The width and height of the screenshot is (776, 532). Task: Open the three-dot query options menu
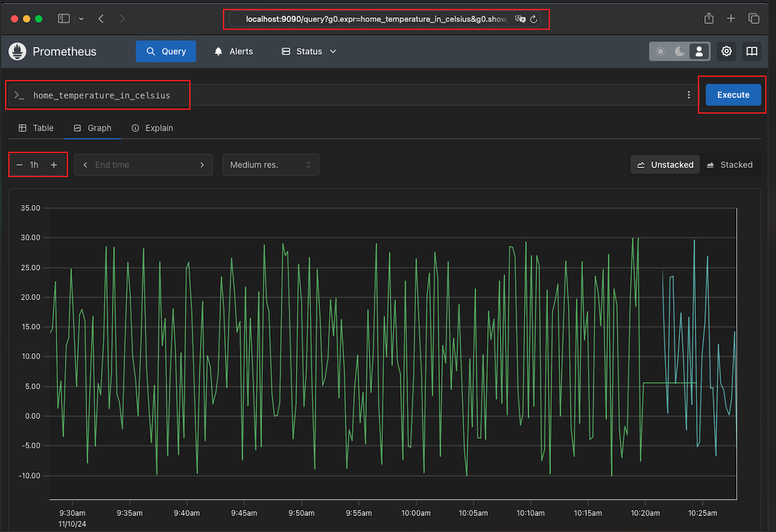point(689,95)
